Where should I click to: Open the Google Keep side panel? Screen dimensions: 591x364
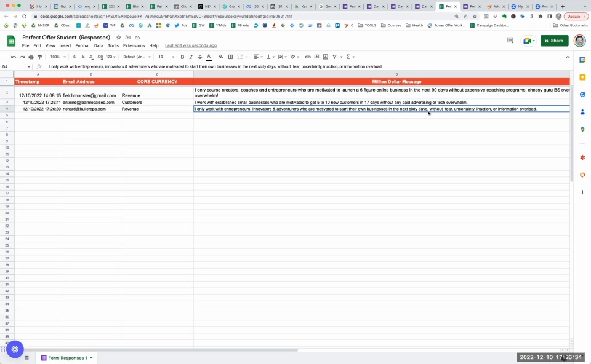(582, 77)
